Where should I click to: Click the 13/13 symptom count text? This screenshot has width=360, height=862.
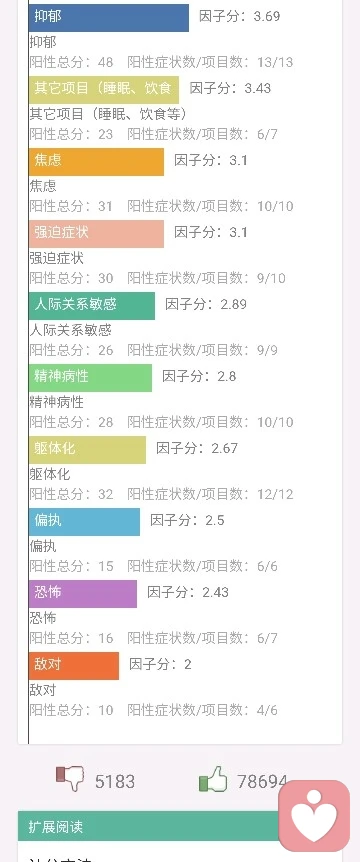click(275, 62)
